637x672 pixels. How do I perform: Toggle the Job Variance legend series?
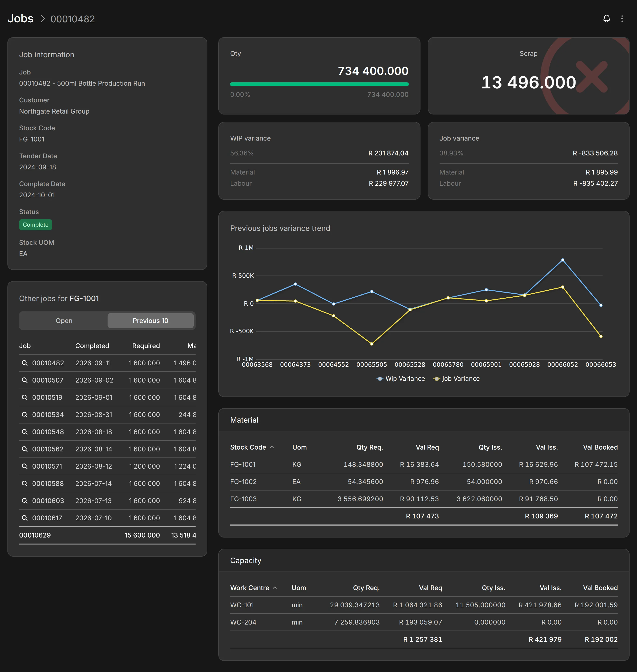(456, 379)
